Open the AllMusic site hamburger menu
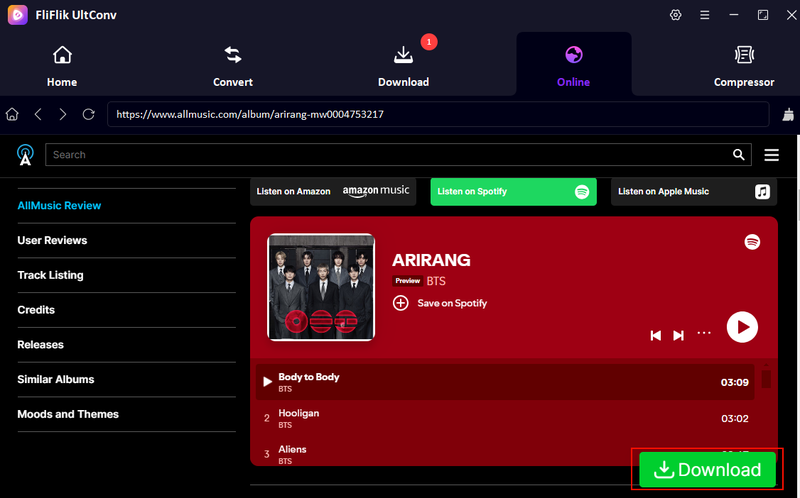 pyautogui.click(x=771, y=155)
